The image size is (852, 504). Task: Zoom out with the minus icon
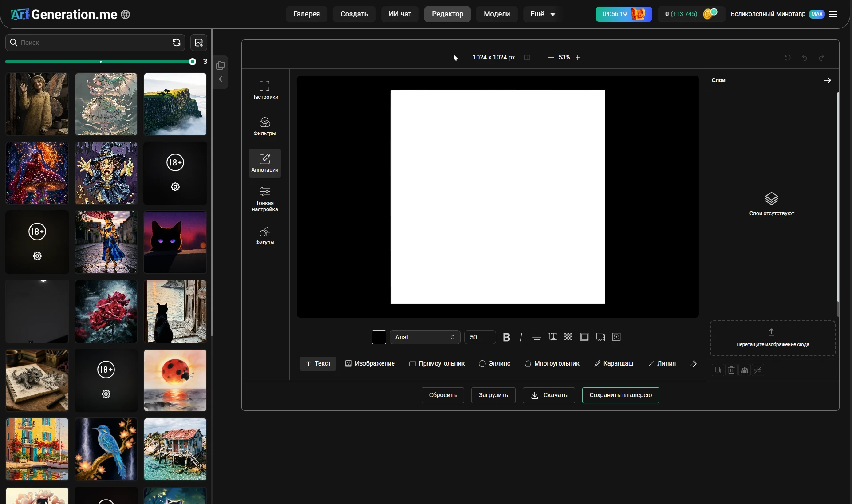click(x=551, y=58)
